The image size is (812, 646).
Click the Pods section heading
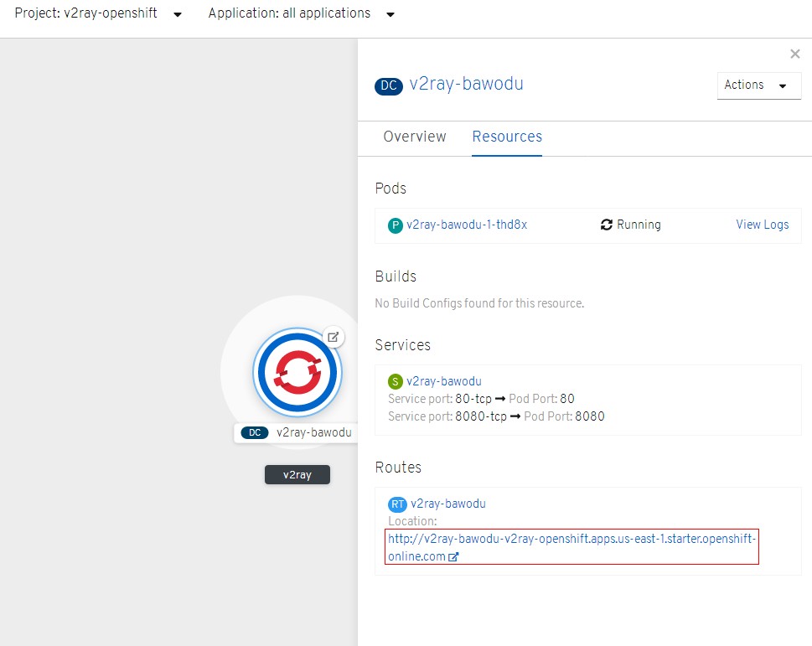[390, 189]
